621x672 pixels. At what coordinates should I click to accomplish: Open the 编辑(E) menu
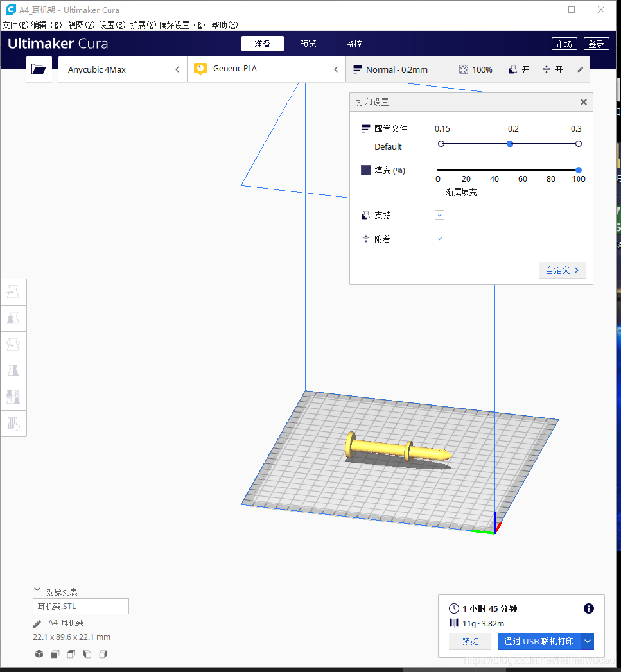click(47, 25)
